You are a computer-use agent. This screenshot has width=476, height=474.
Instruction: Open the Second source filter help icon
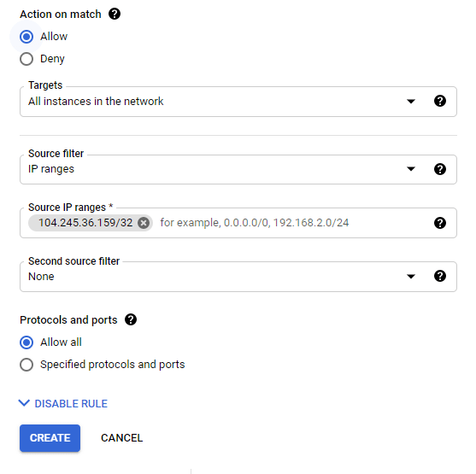[x=440, y=276]
